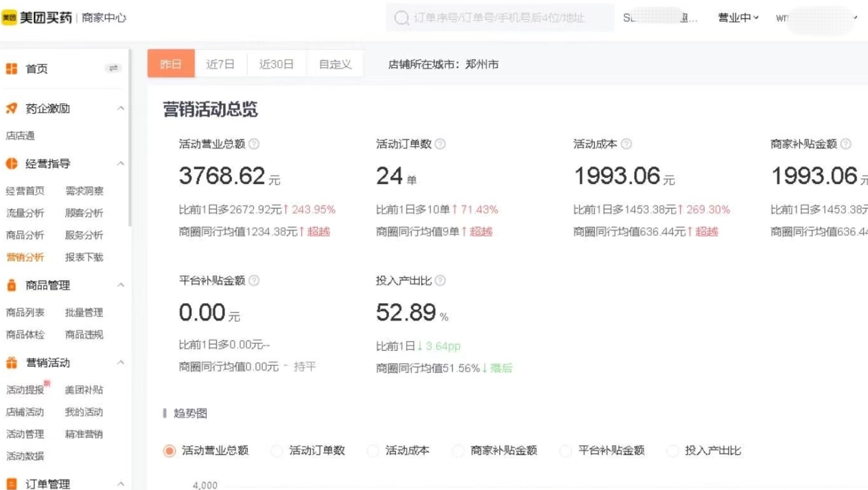The width and height of the screenshot is (868, 490).
Task: Click the order number search field
Action: click(x=500, y=18)
